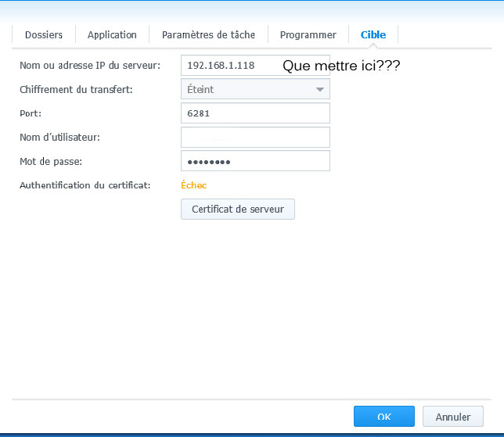Click the 'Chiffrement du transfert' label
The image size is (504, 437).
click(x=76, y=89)
